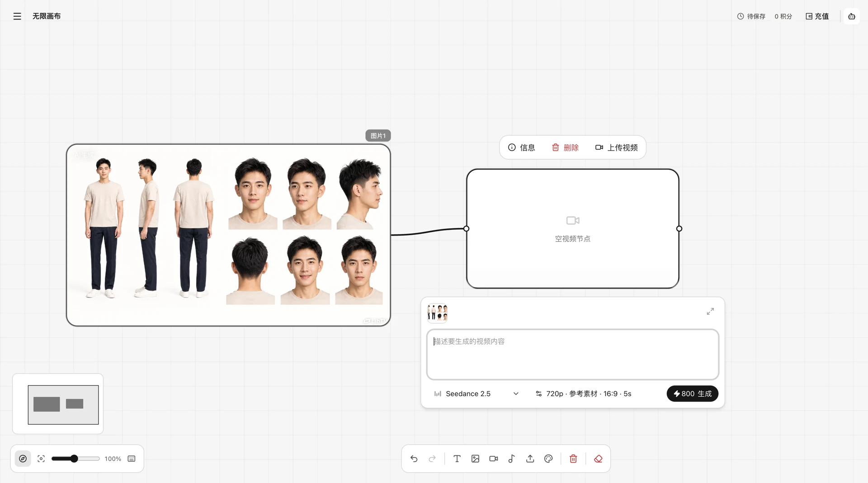868x483 pixels.
Task: Click the red eraser icon
Action: (x=598, y=459)
